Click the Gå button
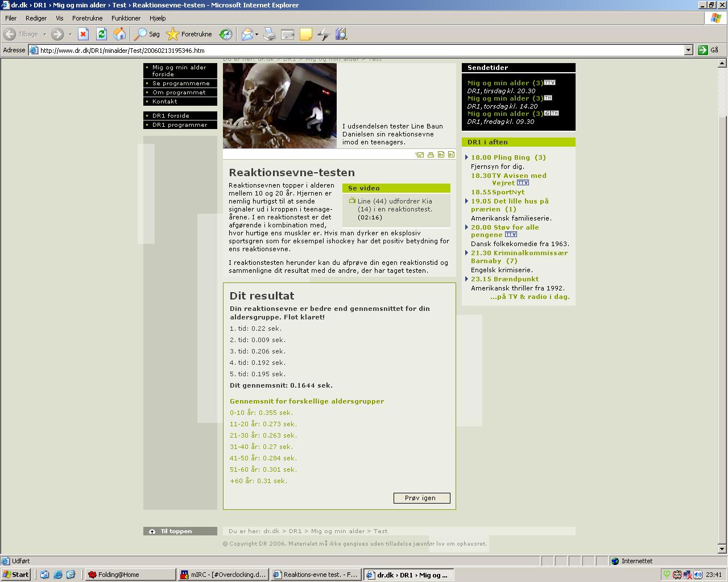 point(709,50)
